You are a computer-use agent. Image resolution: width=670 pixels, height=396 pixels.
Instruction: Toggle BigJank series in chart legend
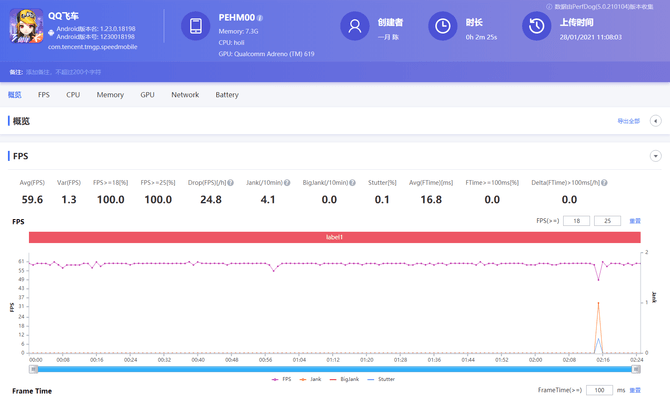tap(344, 379)
